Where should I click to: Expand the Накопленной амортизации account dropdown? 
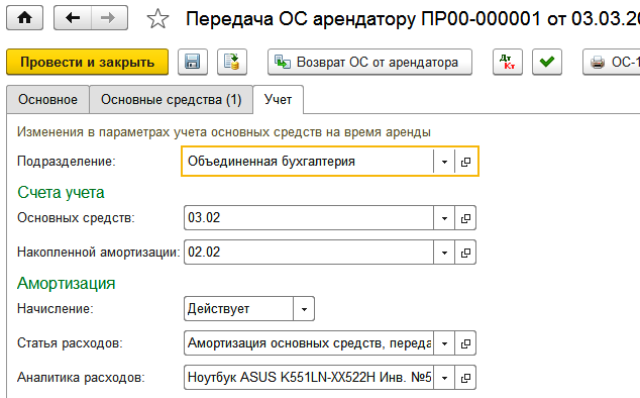tap(444, 253)
